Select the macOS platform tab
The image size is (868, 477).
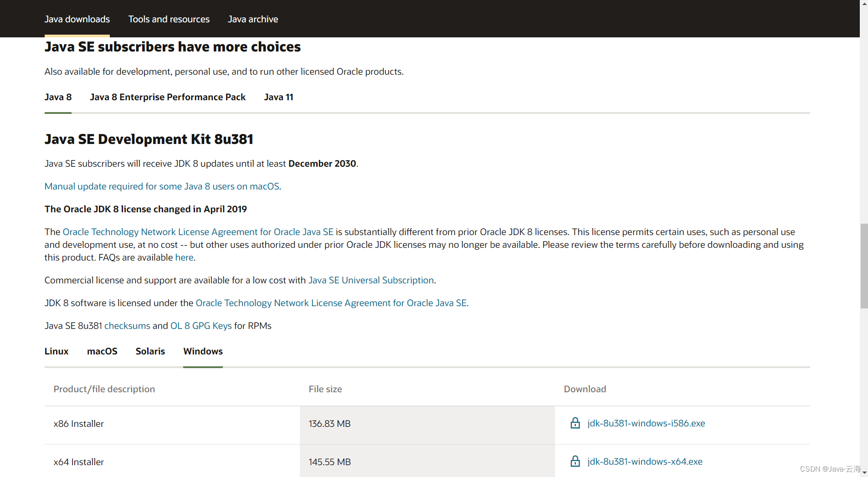pos(102,351)
